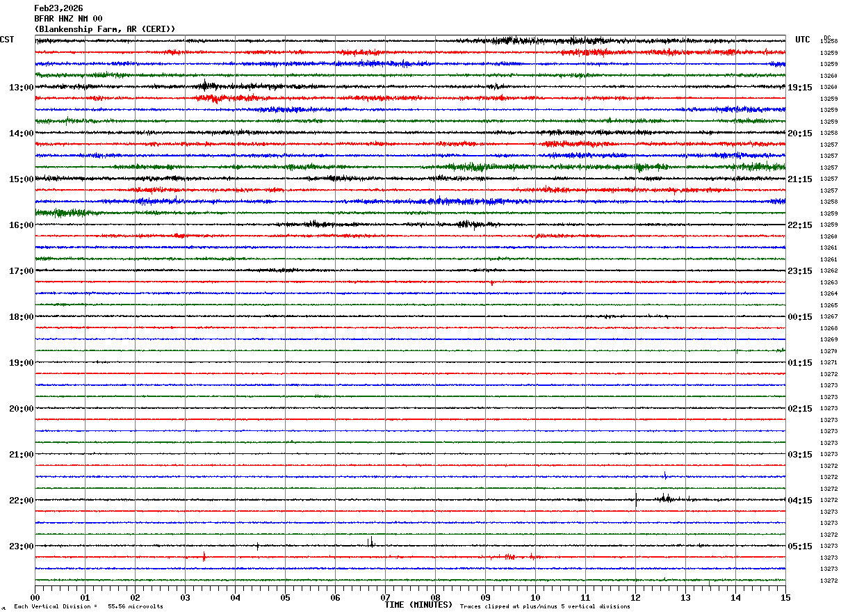Click minute '13' on the bottom time axis

pyautogui.click(x=685, y=597)
